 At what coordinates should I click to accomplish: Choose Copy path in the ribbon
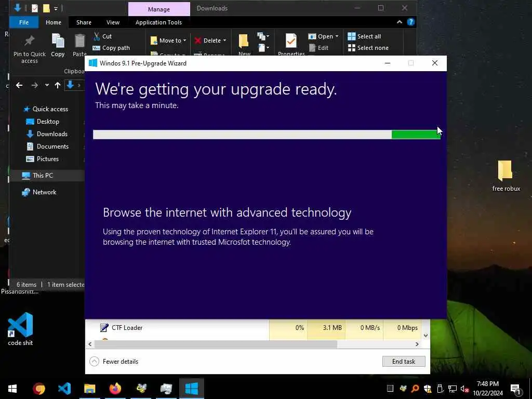(111, 48)
